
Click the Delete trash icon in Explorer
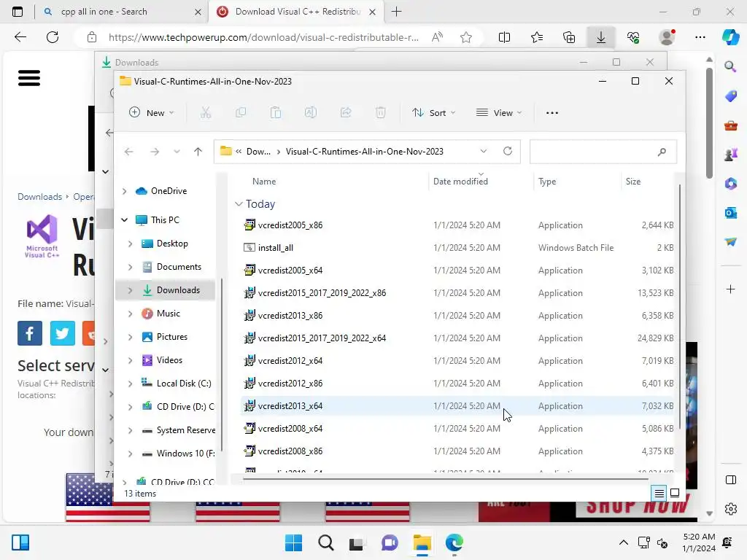(x=380, y=113)
